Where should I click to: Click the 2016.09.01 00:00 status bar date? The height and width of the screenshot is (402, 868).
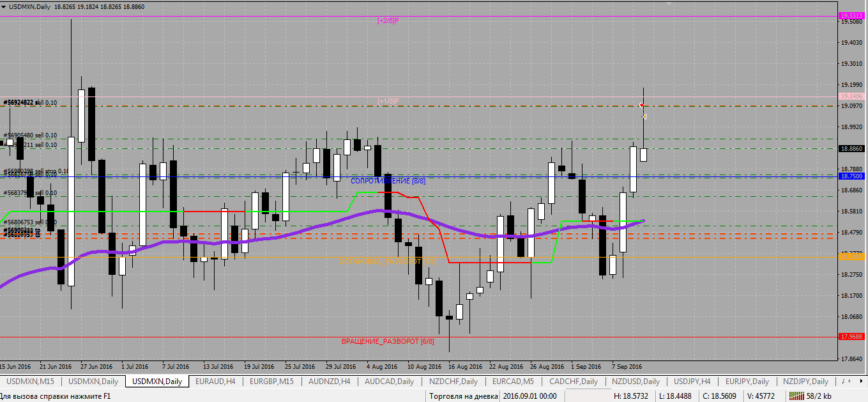(530, 396)
